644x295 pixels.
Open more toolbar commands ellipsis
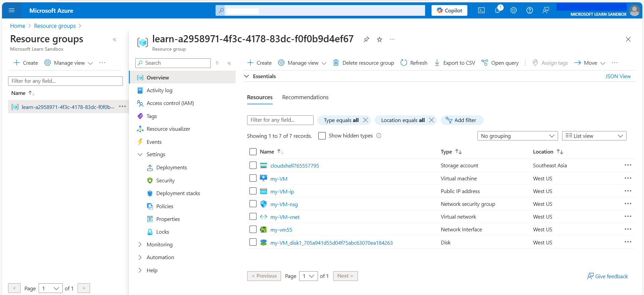[x=615, y=63]
